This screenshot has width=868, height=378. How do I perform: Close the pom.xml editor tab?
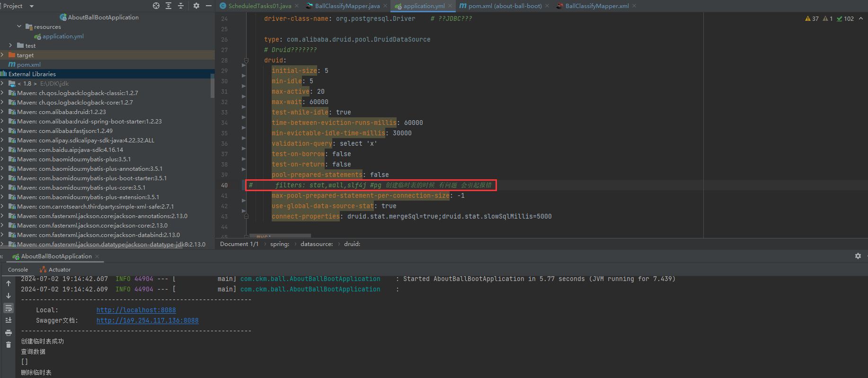click(547, 6)
